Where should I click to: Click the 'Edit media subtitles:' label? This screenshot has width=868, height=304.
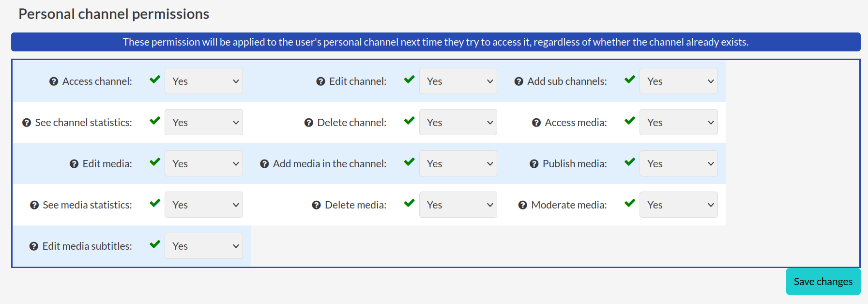pyautogui.click(x=87, y=246)
